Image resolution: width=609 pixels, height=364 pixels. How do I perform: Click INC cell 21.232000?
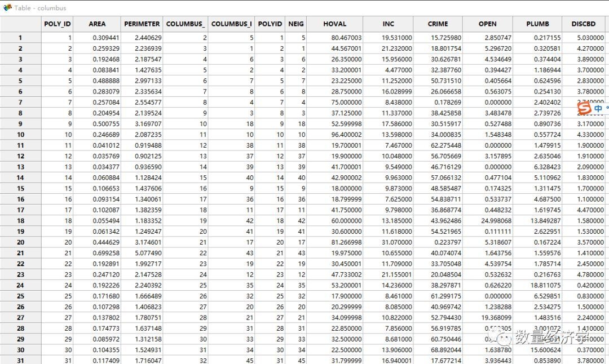click(x=388, y=48)
